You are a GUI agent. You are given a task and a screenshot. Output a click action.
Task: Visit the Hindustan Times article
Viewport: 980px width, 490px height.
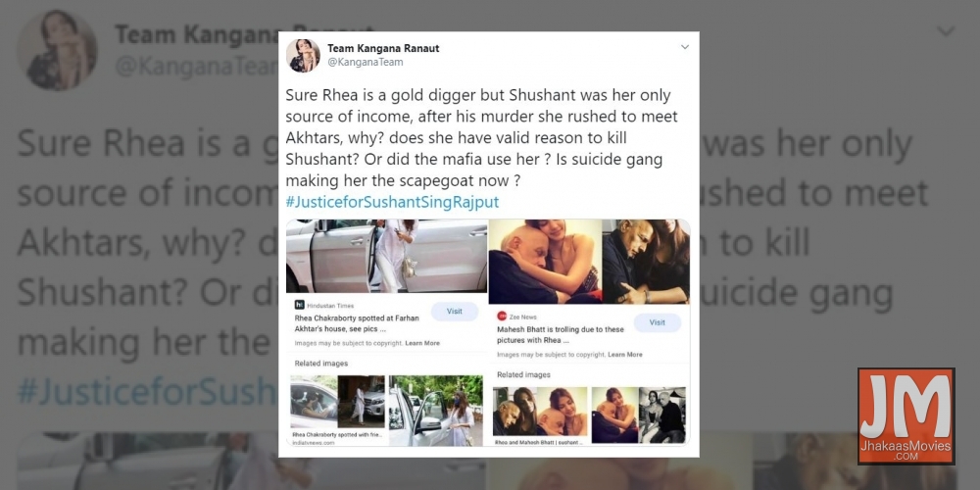pyautogui.click(x=455, y=312)
